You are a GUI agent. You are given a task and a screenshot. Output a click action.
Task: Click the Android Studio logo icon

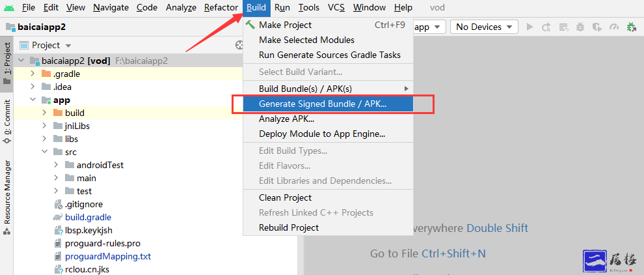(x=9, y=8)
